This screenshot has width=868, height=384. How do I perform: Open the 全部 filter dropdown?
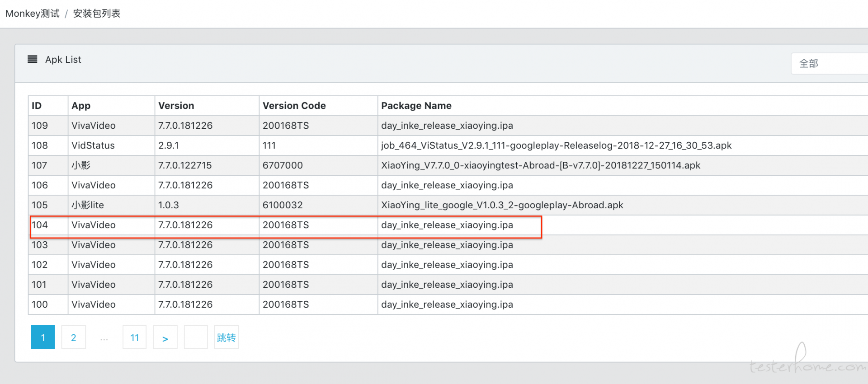(830, 64)
